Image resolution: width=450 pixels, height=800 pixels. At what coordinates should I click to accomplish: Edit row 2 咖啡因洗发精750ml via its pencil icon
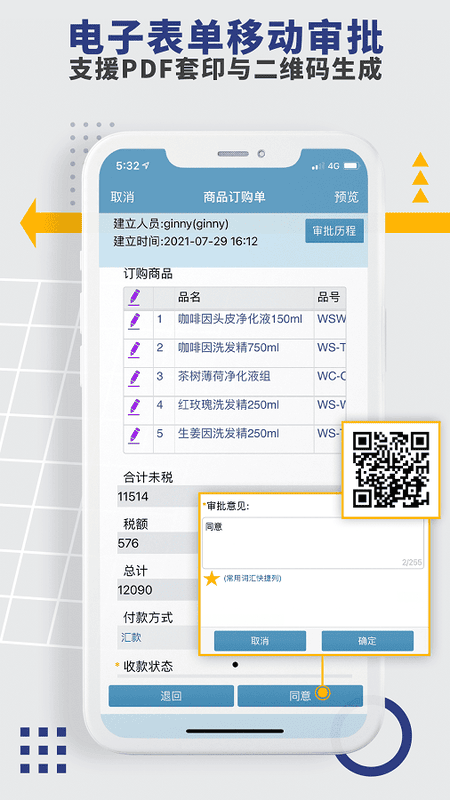pos(134,349)
